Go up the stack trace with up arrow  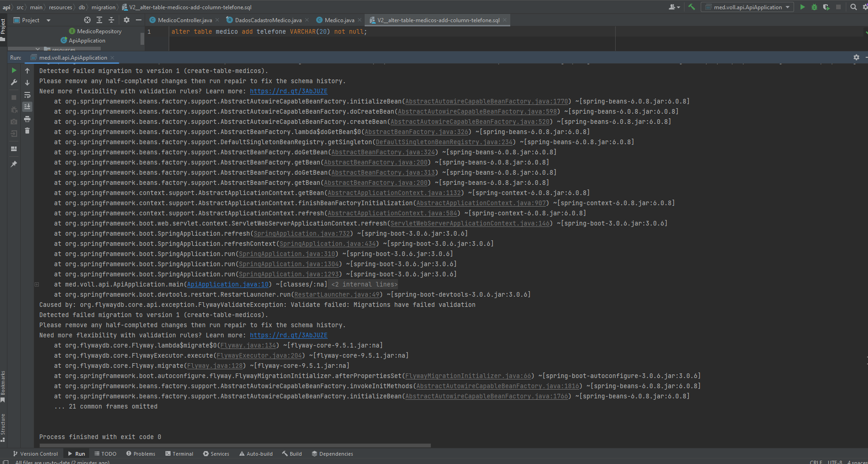tap(27, 71)
